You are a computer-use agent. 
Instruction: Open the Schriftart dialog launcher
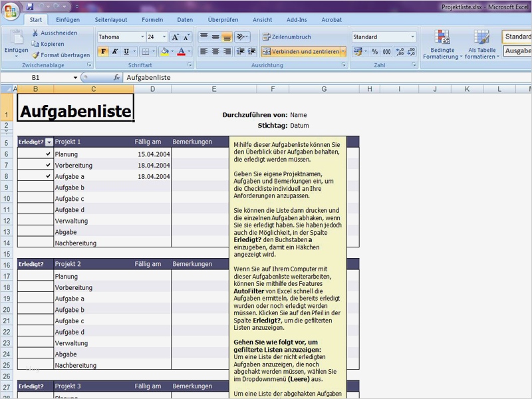tap(190, 65)
